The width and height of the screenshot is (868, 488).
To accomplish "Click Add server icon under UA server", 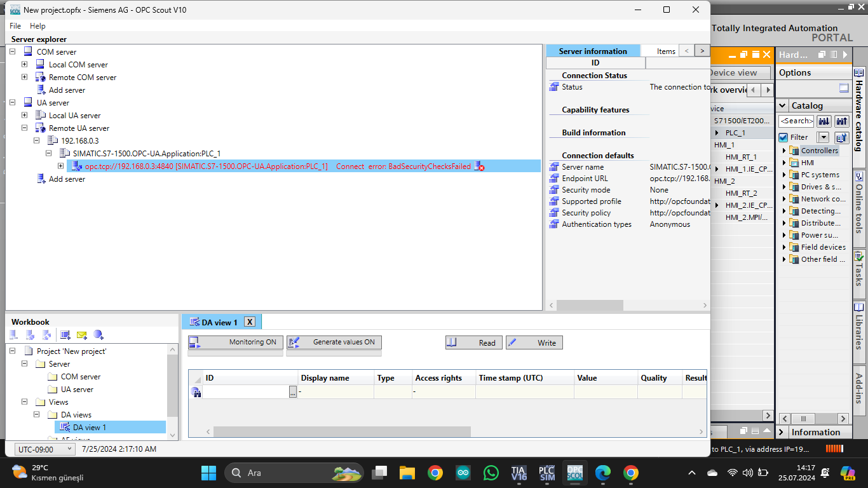I will 40,179.
